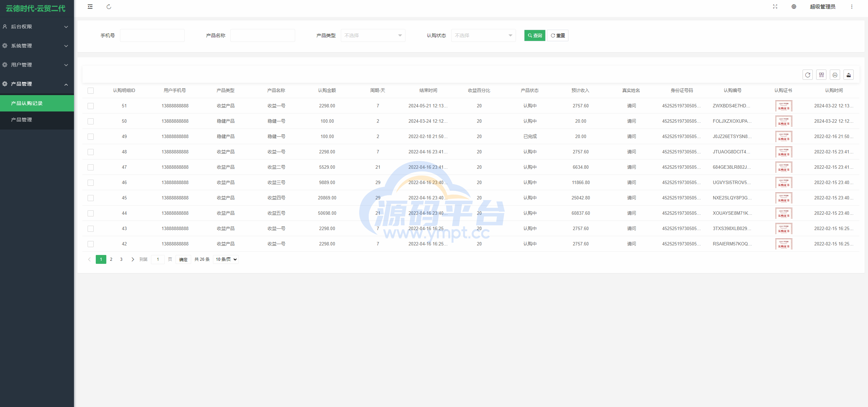Screen dimensions: 868x407
Task: Open the language globe icon
Action: click(x=794, y=6)
